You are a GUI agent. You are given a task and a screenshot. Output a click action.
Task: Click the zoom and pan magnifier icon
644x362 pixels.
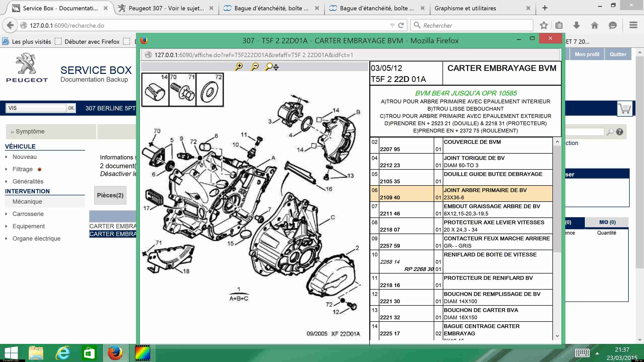(x=272, y=67)
